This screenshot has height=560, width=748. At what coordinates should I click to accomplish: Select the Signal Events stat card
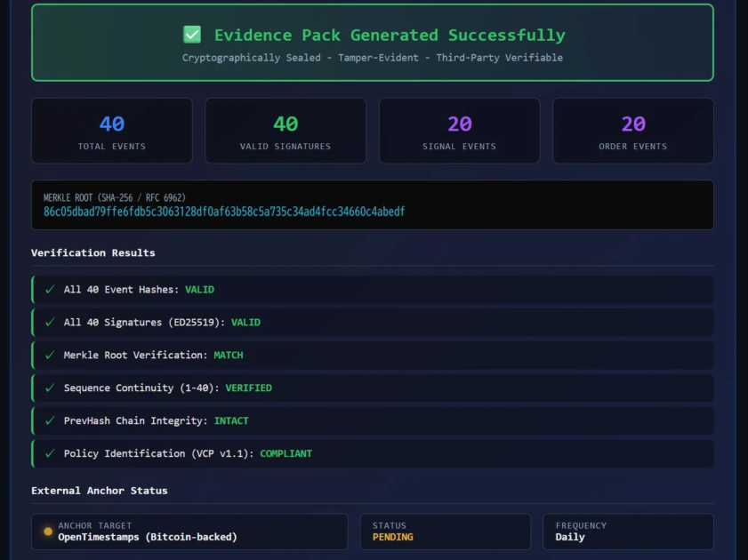pyautogui.click(x=459, y=131)
